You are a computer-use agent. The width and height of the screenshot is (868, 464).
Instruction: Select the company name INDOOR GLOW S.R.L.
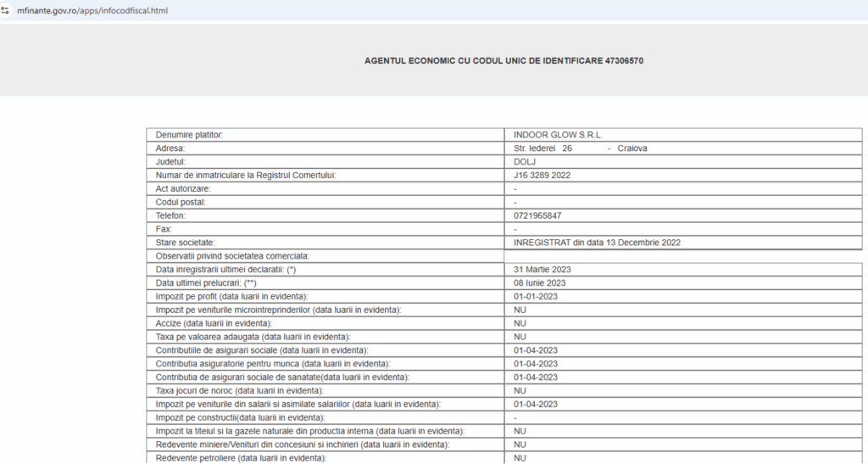(x=558, y=135)
